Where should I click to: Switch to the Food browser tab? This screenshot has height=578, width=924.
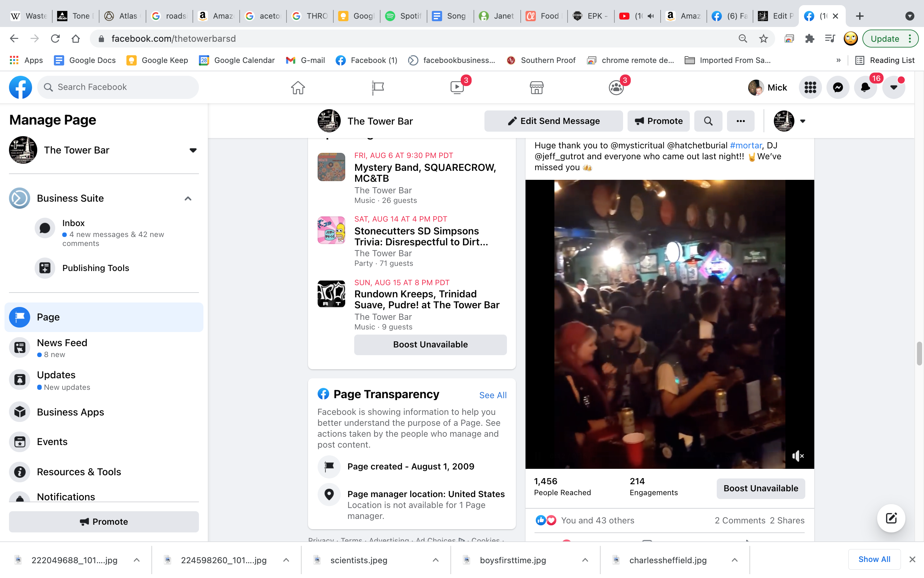pyautogui.click(x=543, y=16)
